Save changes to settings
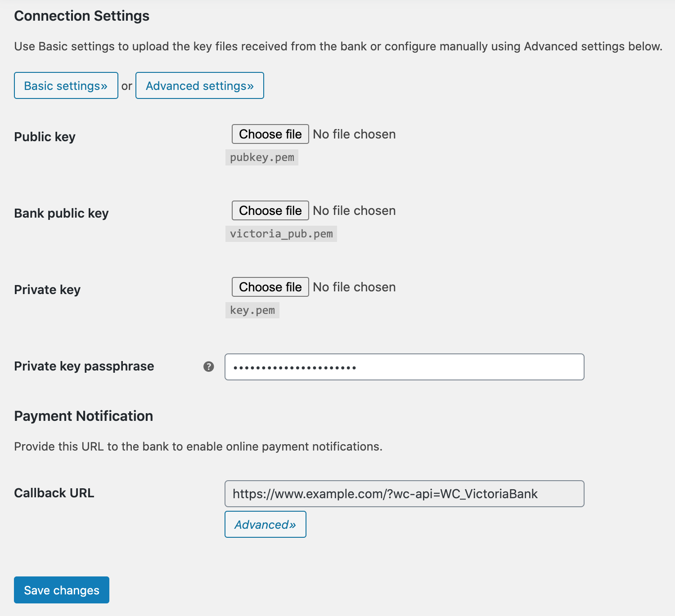Screen dimensions: 675x616 click(x=62, y=590)
